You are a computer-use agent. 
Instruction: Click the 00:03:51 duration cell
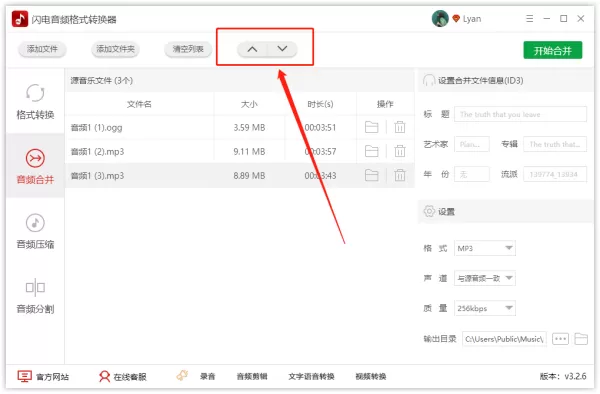point(320,127)
